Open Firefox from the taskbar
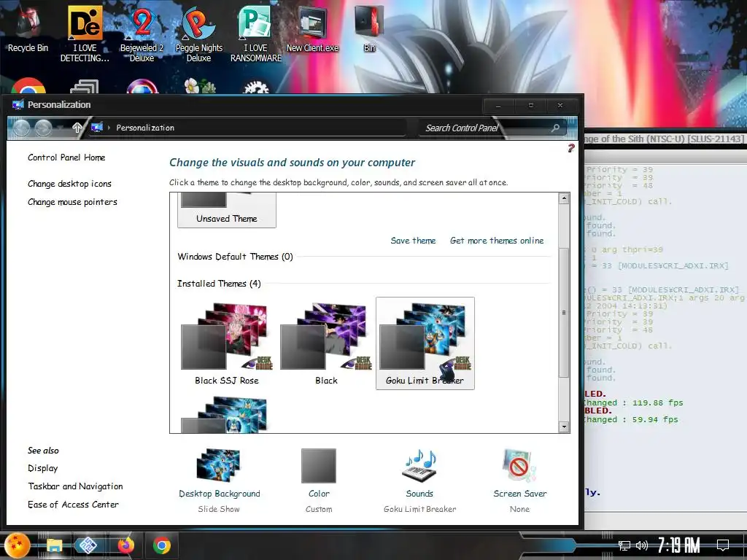Viewport: 747px width, 560px height. tap(125, 545)
